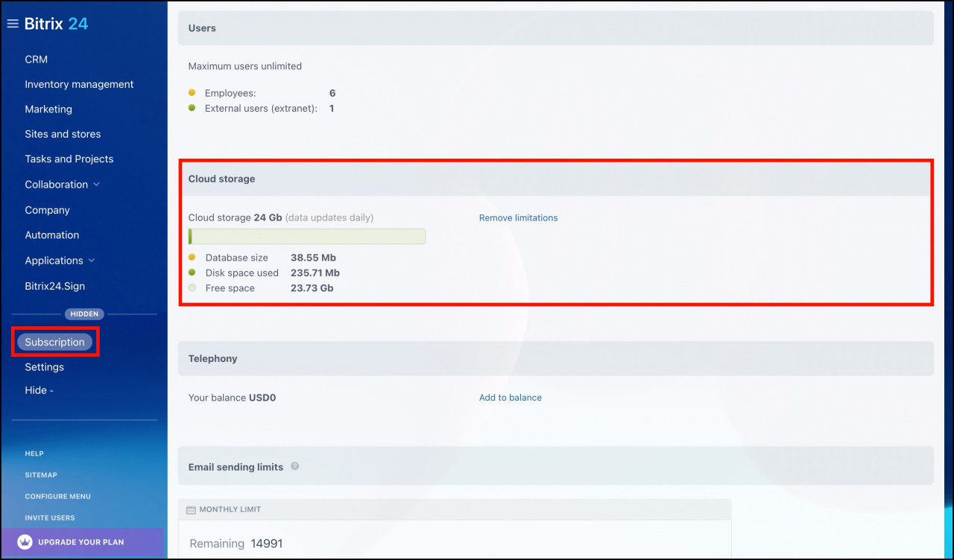Open Automation in the sidebar
This screenshot has width=954, height=560.
(52, 235)
